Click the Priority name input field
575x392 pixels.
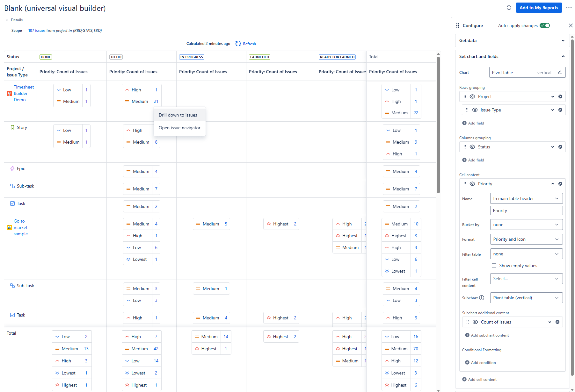click(x=526, y=210)
